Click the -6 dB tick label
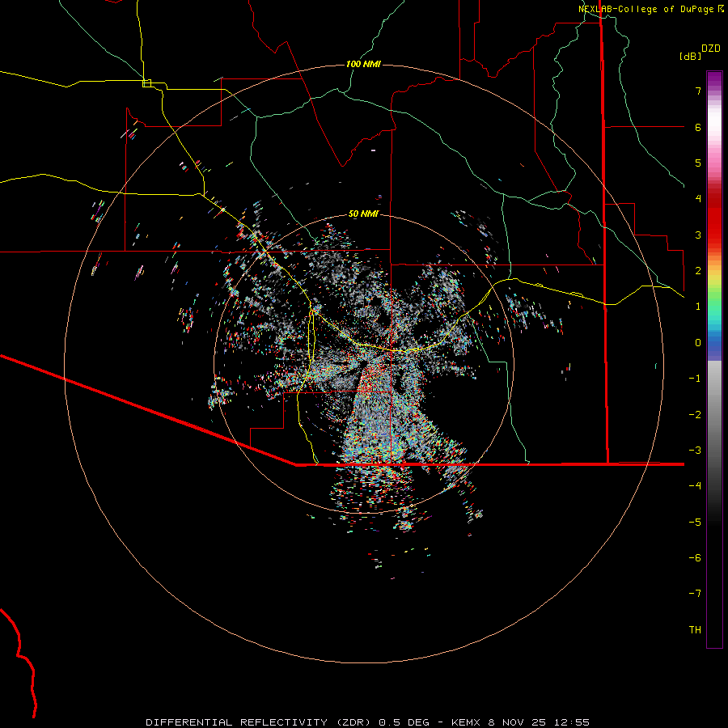728x728 pixels. [x=695, y=558]
